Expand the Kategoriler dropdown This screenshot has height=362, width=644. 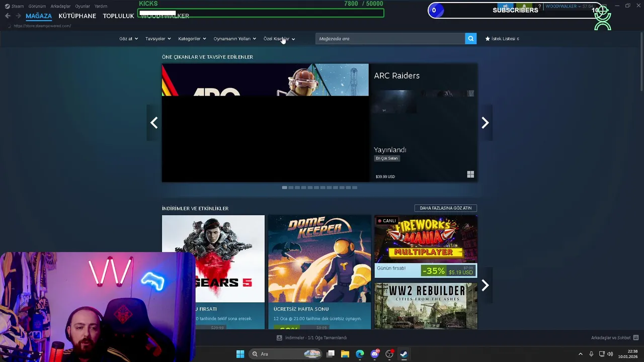pyautogui.click(x=192, y=39)
